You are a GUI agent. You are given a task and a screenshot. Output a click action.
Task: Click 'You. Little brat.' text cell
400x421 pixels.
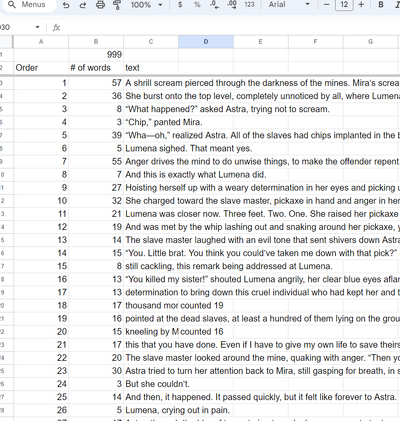tap(261, 253)
